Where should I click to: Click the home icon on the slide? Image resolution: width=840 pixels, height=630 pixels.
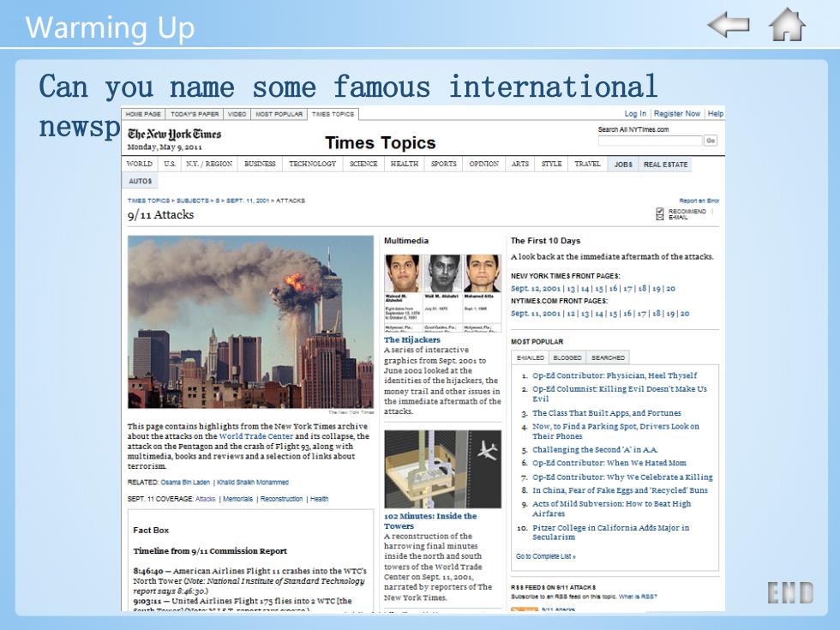pyautogui.click(x=787, y=25)
